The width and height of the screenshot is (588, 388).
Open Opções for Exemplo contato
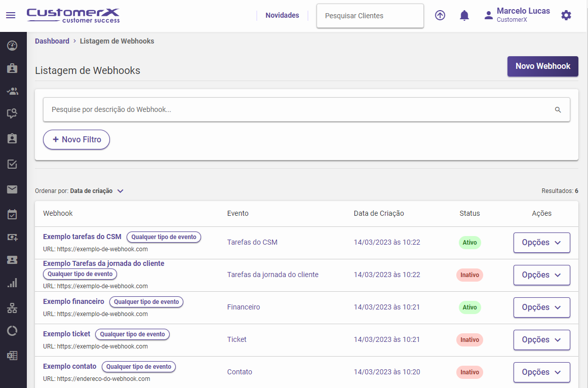coord(541,372)
